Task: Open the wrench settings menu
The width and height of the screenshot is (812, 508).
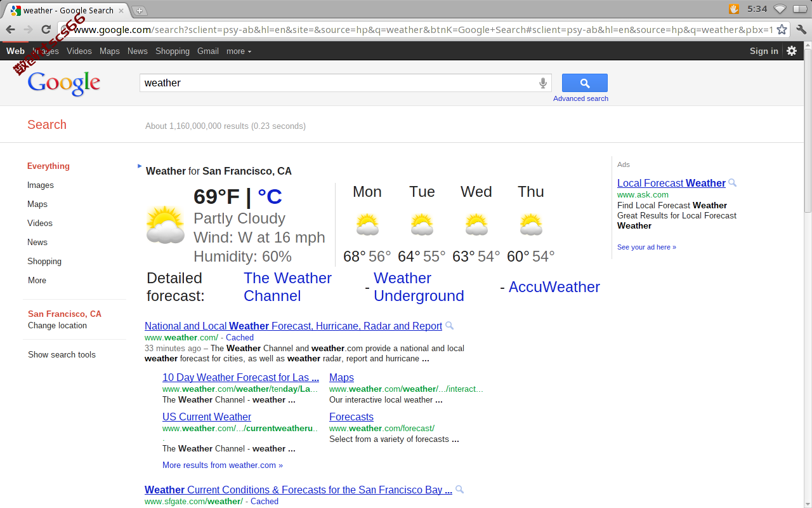Action: click(x=801, y=29)
